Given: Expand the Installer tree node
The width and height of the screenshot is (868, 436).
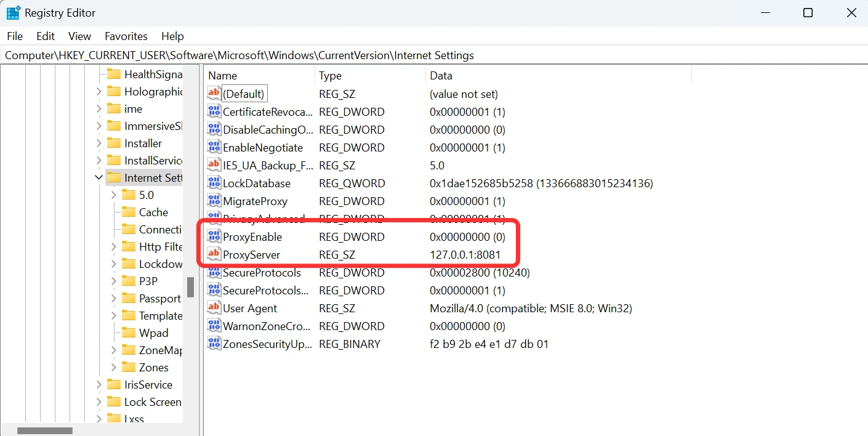Looking at the screenshot, I should [98, 143].
